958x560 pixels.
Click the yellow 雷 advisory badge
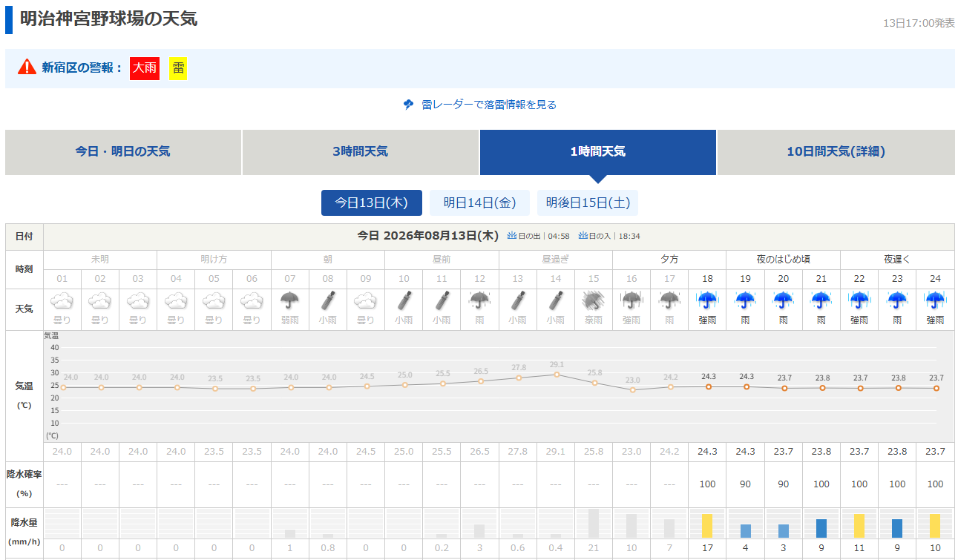[178, 68]
